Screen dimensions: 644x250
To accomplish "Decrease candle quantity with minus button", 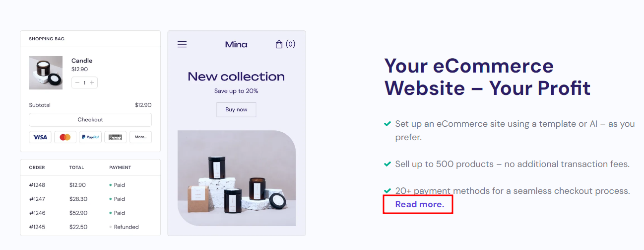I will pyautogui.click(x=77, y=83).
